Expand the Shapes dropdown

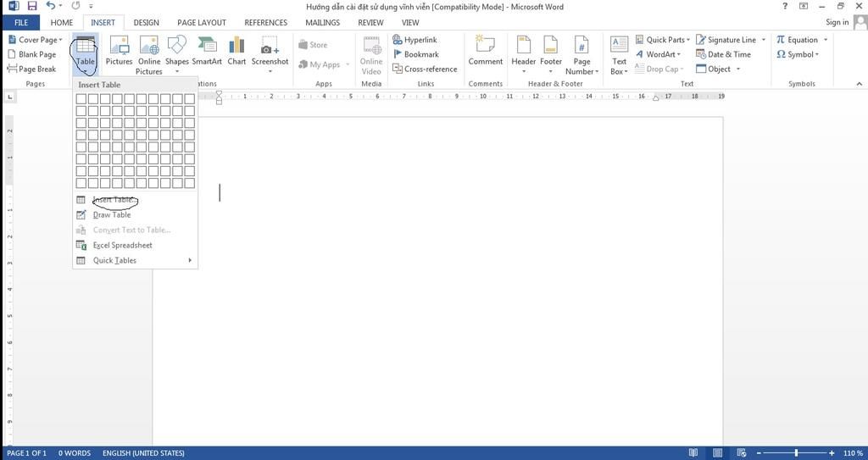coord(177,71)
